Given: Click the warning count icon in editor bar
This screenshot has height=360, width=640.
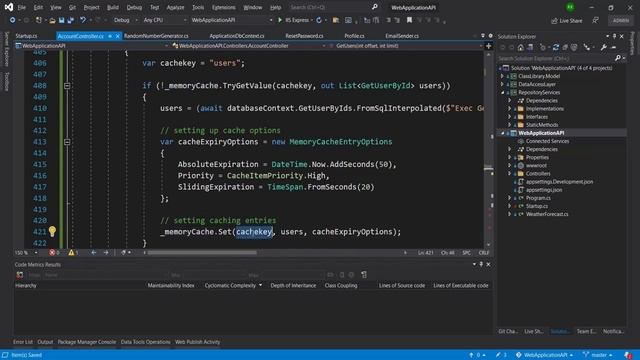Looking at the screenshot, I should tap(71, 253).
